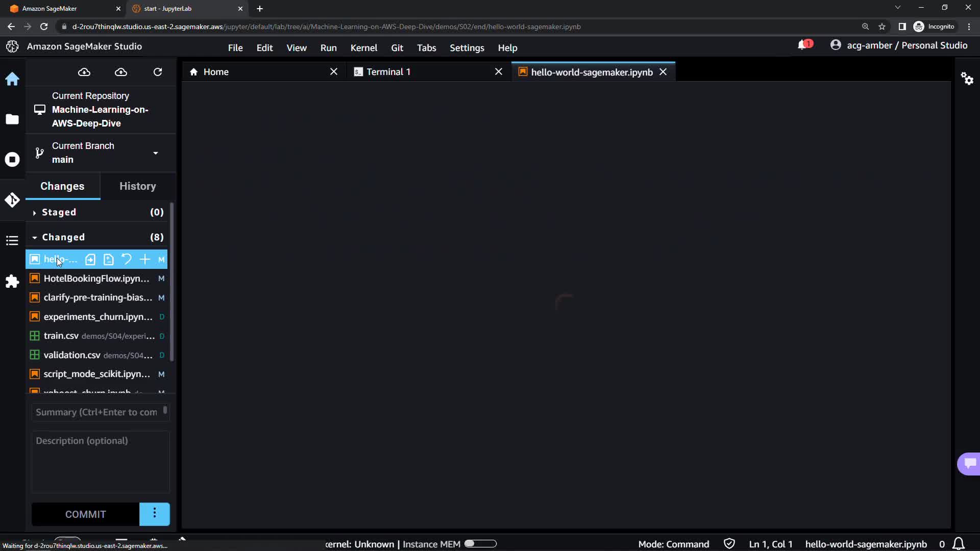
Task: Click the Git pull cloud-download icon
Action: pyautogui.click(x=84, y=72)
